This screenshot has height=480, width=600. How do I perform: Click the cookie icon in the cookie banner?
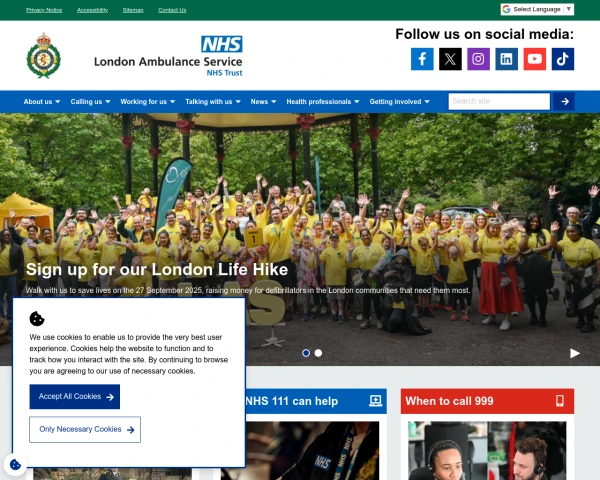(37, 318)
